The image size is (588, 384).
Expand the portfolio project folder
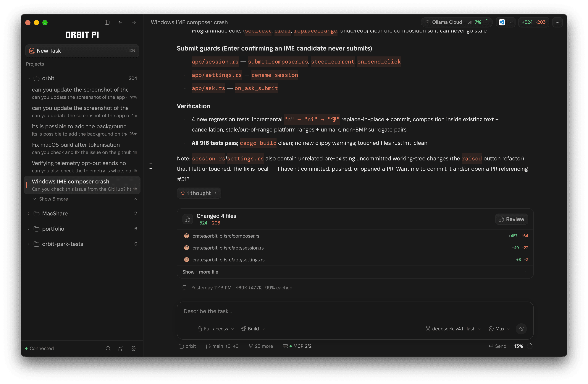tap(28, 229)
